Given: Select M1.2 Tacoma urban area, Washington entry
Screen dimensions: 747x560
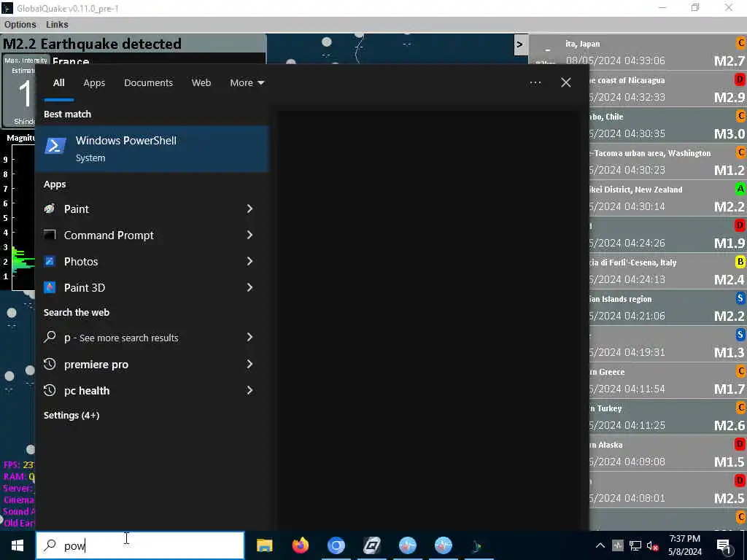Looking at the screenshot, I should point(668,162).
